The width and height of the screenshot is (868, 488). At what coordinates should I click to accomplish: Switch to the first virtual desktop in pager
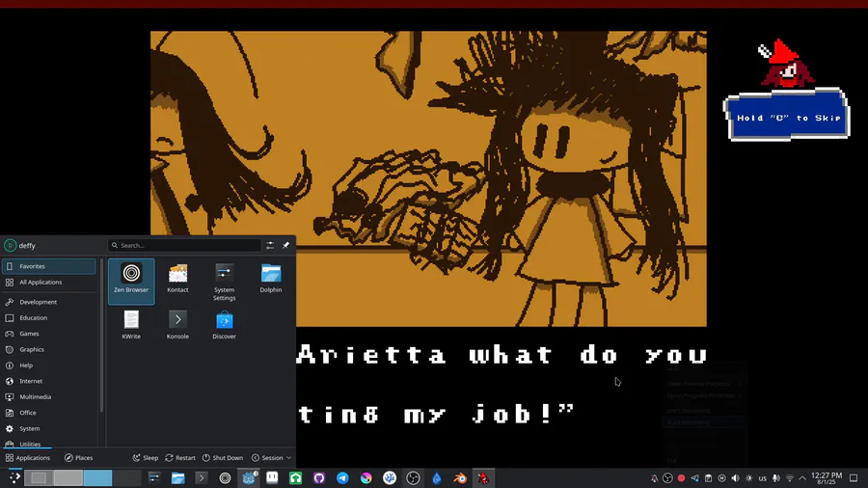click(x=39, y=477)
